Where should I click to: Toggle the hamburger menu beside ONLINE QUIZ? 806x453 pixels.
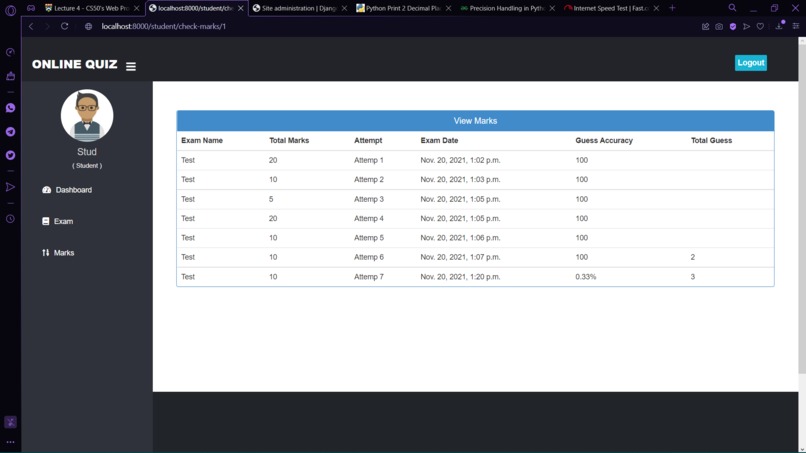[x=131, y=66]
